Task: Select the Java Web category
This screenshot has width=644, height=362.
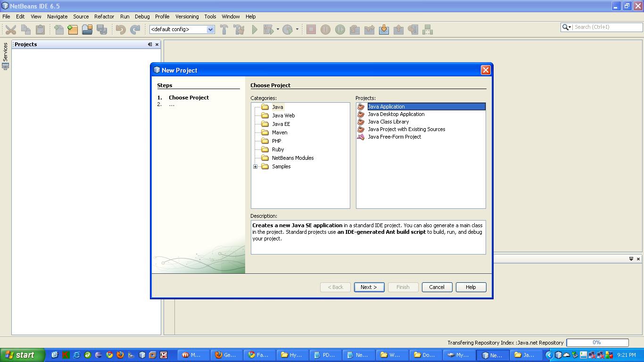Action: pyautogui.click(x=283, y=115)
